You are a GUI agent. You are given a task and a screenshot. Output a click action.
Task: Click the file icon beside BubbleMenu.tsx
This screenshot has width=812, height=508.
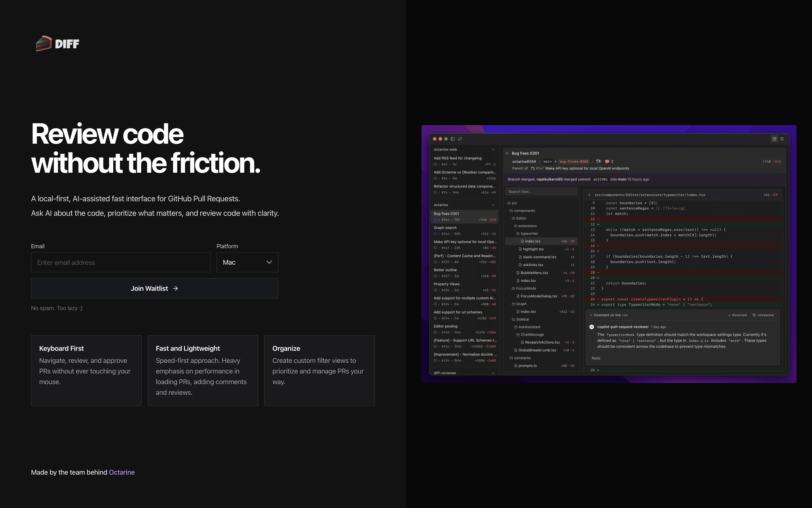(518, 273)
